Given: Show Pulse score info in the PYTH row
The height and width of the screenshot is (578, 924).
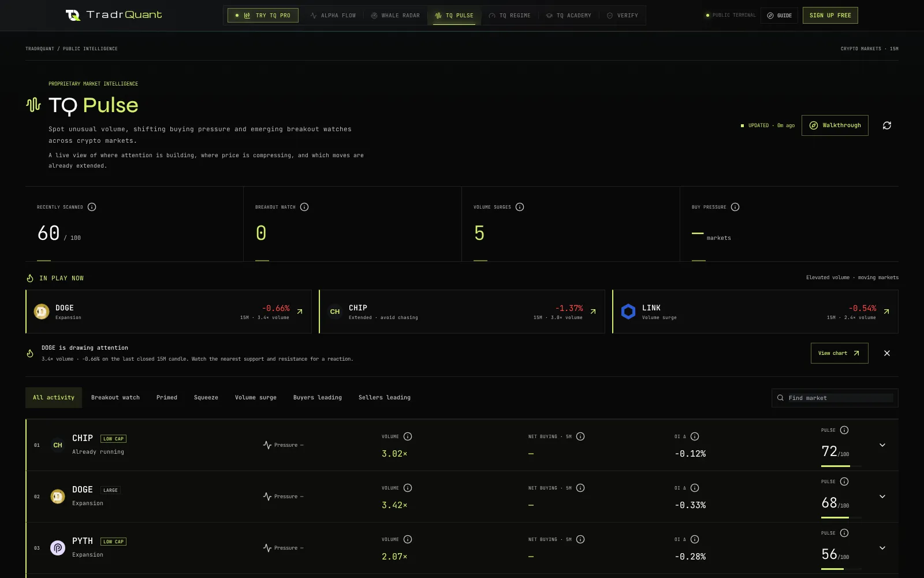Looking at the screenshot, I should click(844, 533).
